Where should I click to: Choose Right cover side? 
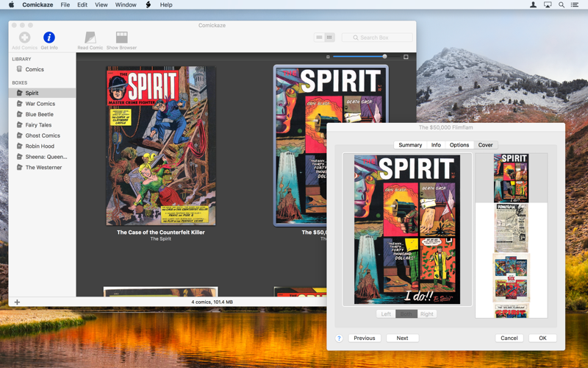pos(427,314)
